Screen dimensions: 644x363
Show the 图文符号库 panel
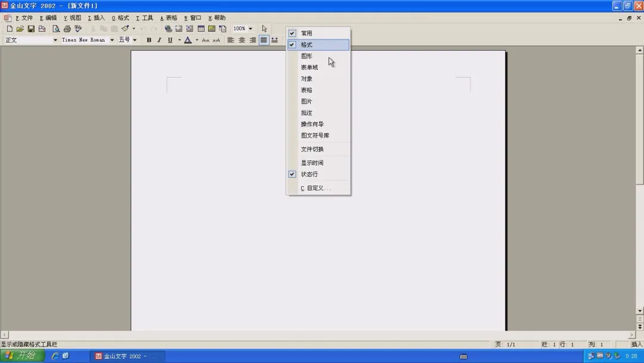coord(318,136)
